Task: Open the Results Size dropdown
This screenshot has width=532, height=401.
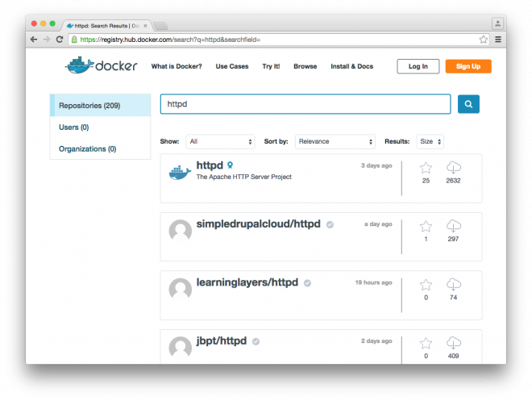Action: pos(427,141)
